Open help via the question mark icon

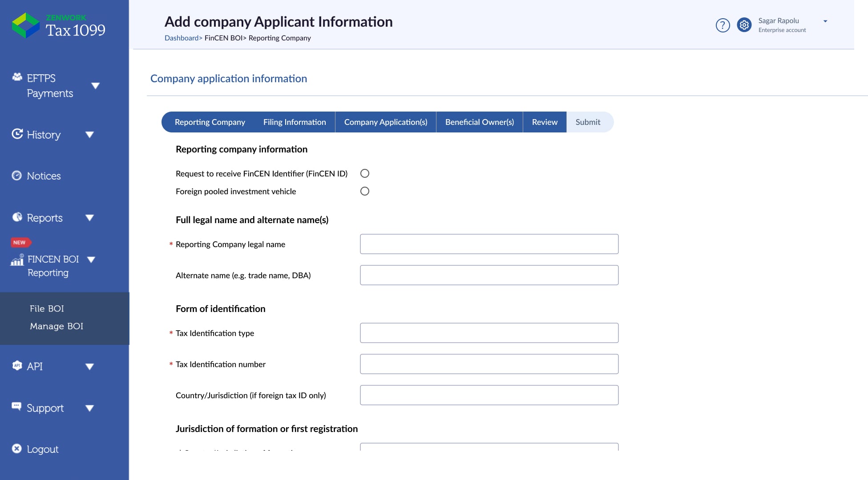coord(723,25)
